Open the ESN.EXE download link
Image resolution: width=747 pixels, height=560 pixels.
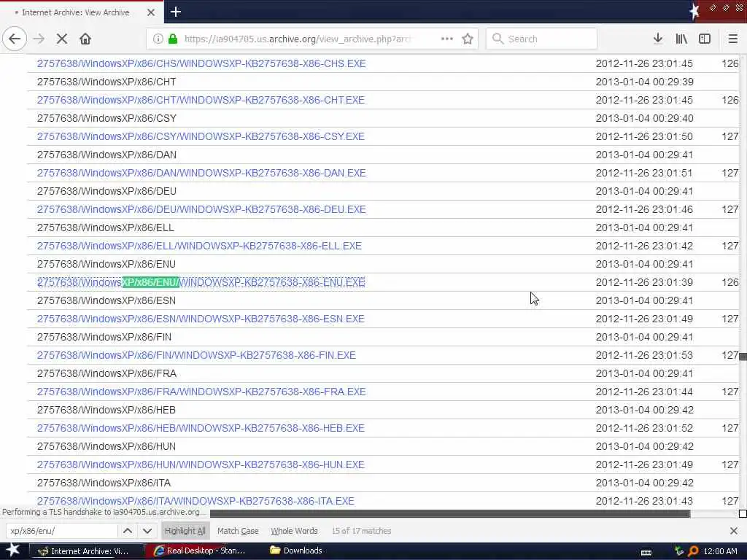(x=201, y=319)
